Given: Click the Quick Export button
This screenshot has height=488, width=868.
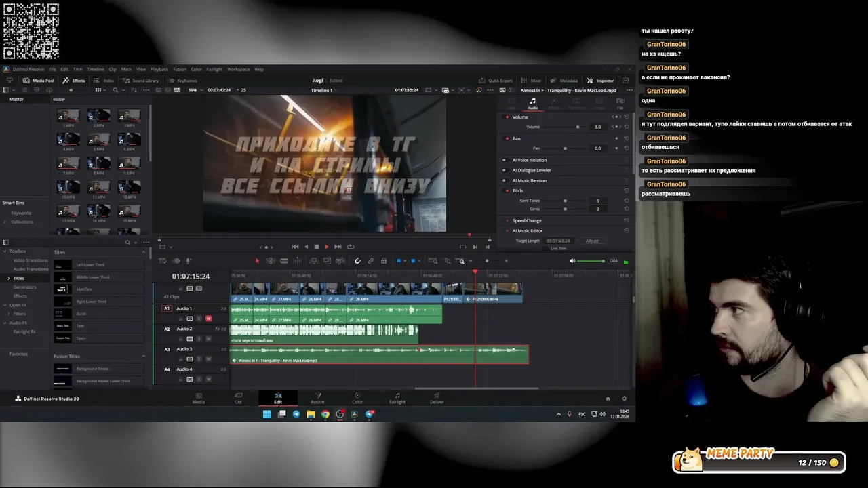Looking at the screenshot, I should 496,81.
